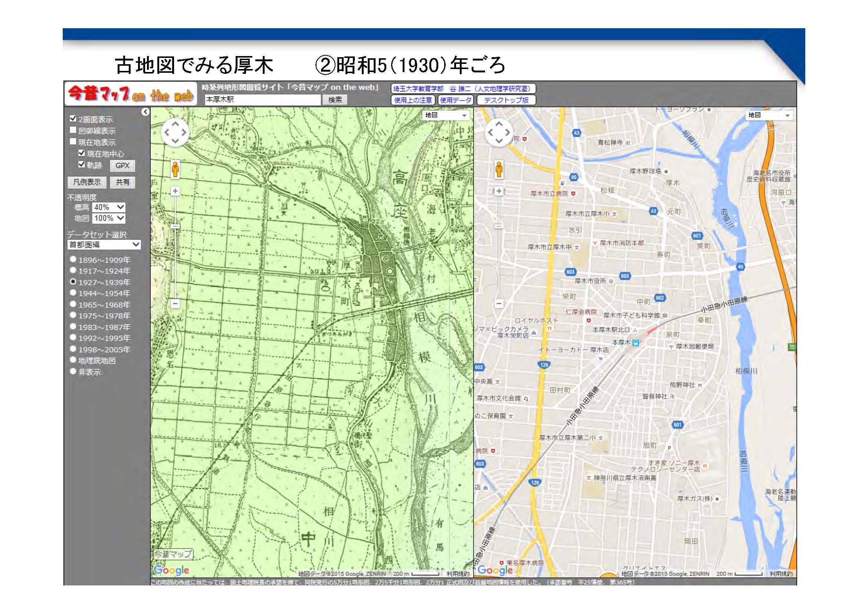Viewport: 868px width, 614px height.
Task: Click the 今昔マップ on the web logo
Action: coord(131,94)
